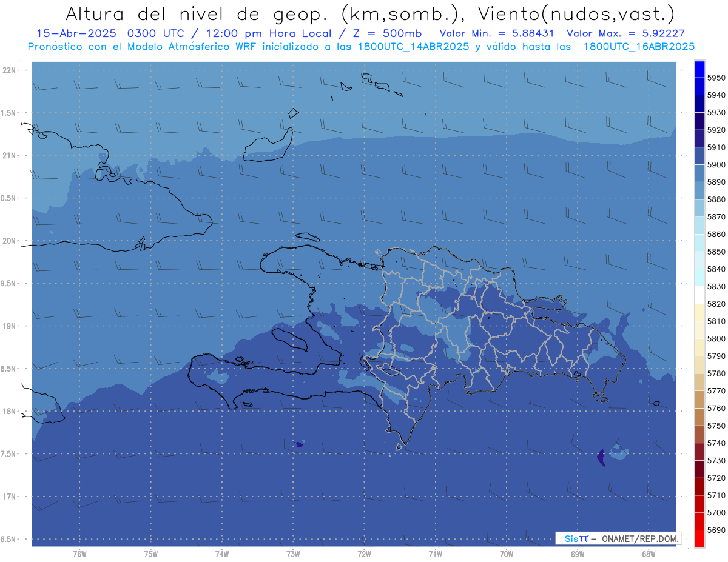The image size is (728, 562).
Task: Select the date text '15-Abr-2025'
Action: point(77,33)
